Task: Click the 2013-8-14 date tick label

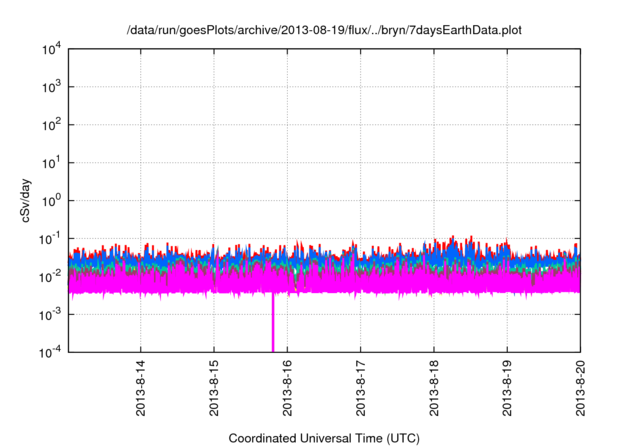Action: (140, 388)
